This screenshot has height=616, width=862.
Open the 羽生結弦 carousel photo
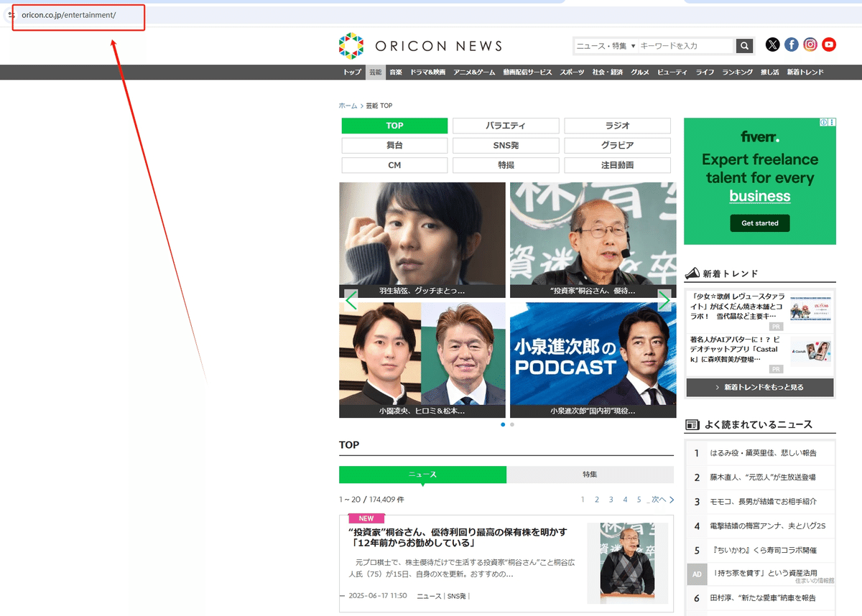(422, 240)
